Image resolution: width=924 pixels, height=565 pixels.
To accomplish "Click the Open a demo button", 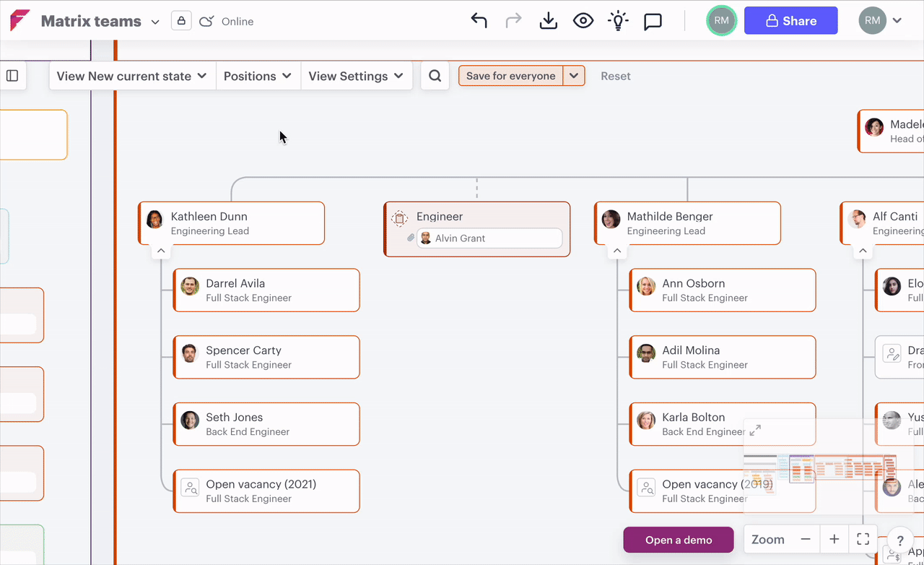I will [x=679, y=540].
